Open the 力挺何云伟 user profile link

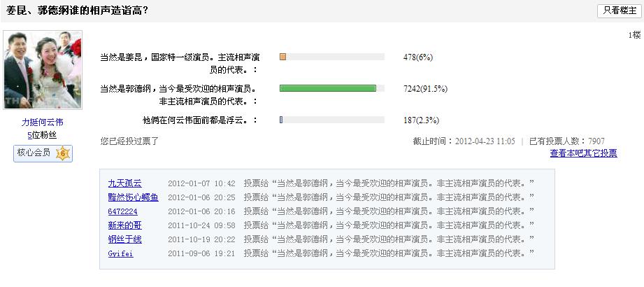tap(43, 122)
